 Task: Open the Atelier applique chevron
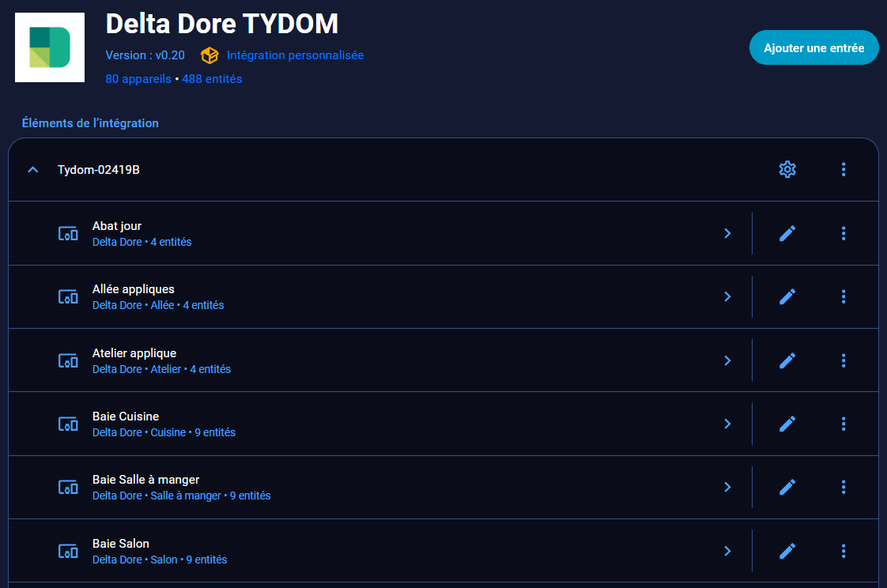click(x=727, y=360)
